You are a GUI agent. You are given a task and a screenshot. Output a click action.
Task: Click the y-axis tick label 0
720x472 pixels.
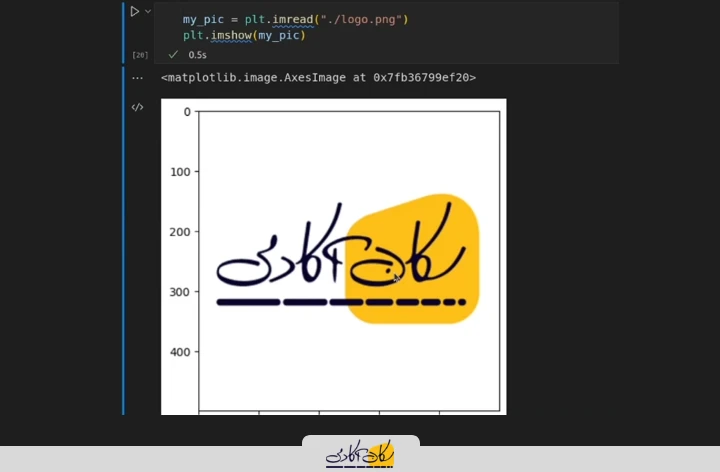[x=186, y=112]
